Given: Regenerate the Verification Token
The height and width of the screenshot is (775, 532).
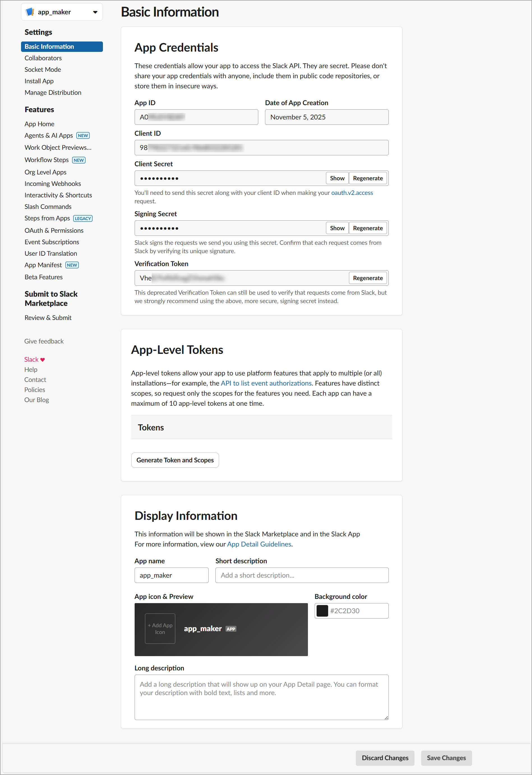Looking at the screenshot, I should click(x=368, y=278).
